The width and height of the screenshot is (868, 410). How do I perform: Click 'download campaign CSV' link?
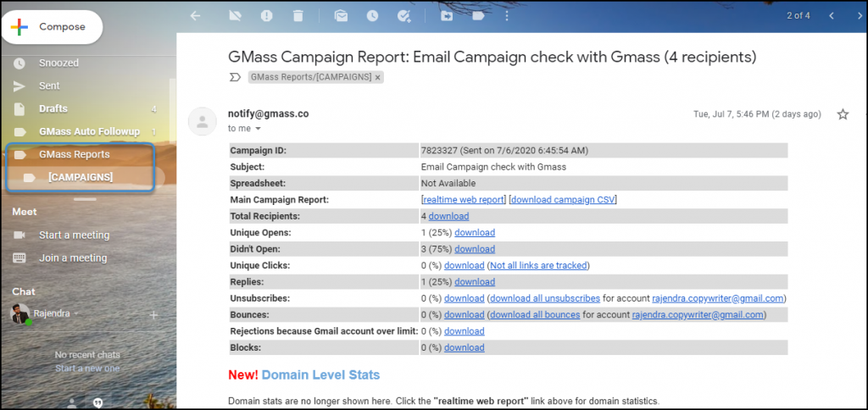(563, 200)
